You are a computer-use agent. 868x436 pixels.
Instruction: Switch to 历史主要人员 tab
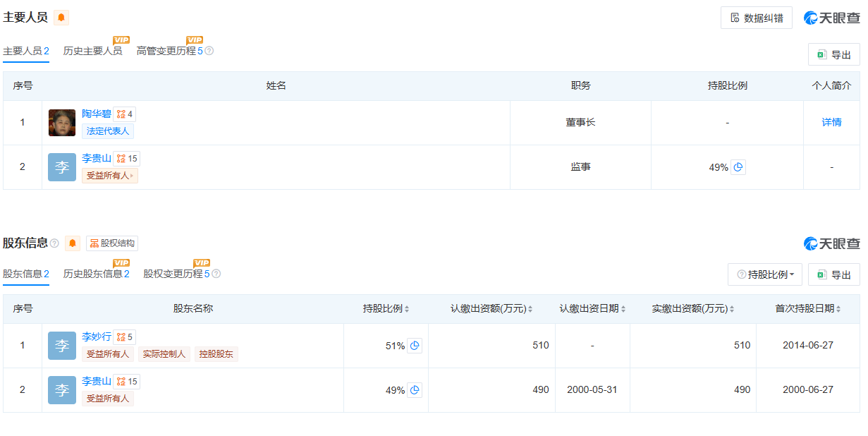tap(92, 51)
